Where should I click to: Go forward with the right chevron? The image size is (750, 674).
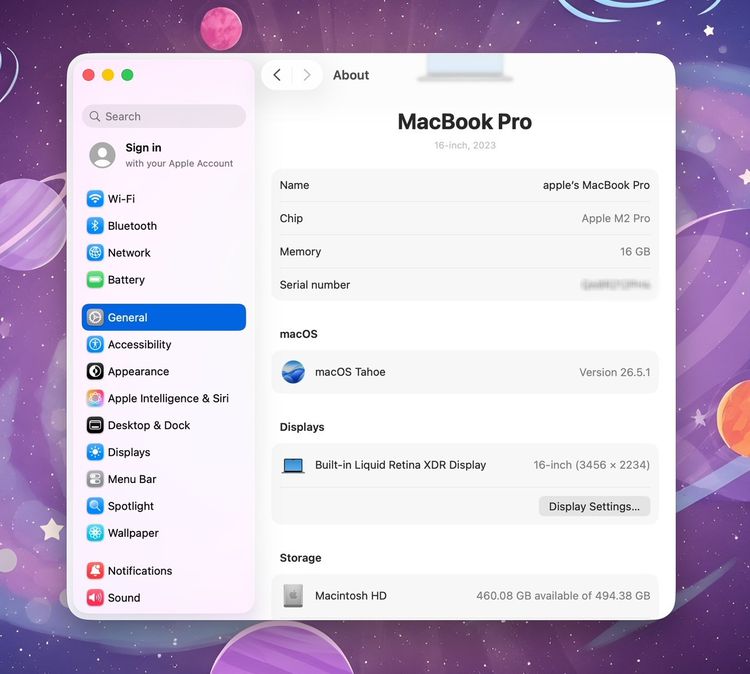307,75
